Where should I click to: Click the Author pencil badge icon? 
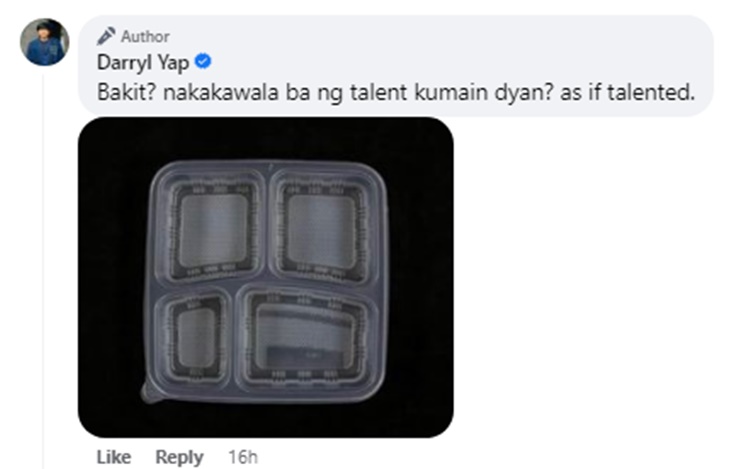[x=106, y=36]
